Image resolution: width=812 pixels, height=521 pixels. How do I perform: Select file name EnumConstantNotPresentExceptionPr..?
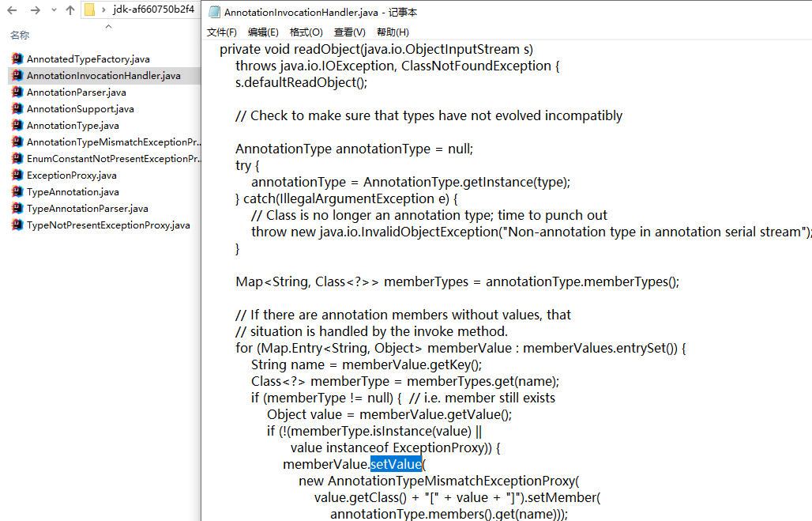(114, 159)
